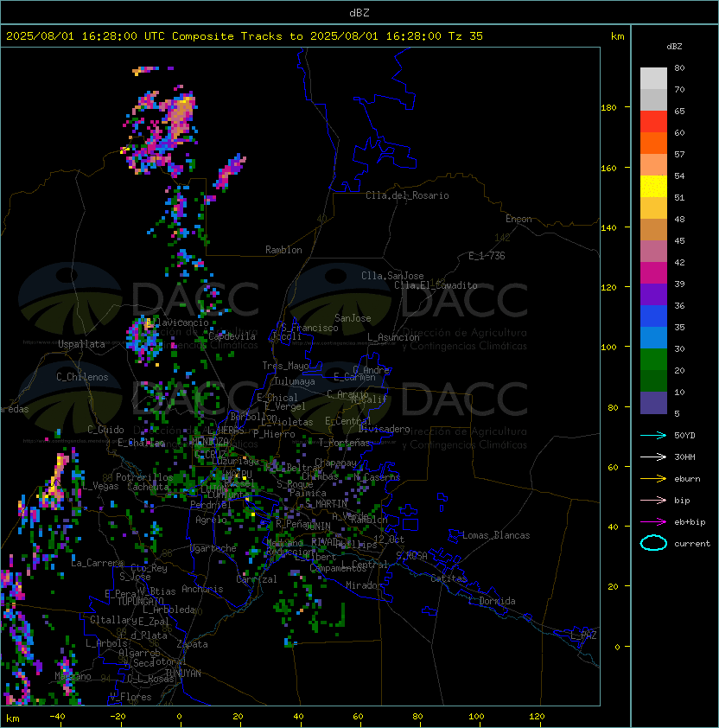Click the cyan current ellipse icon
The image size is (719, 728).
653,543
